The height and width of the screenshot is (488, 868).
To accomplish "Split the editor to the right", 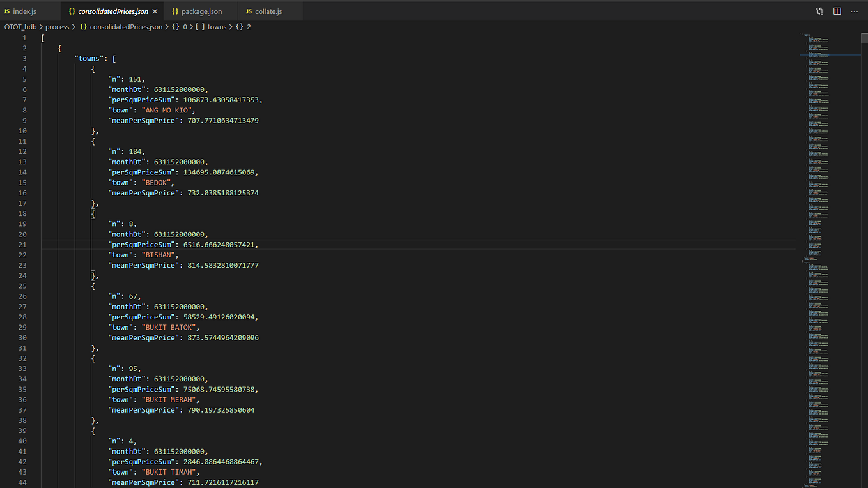I will (x=837, y=11).
